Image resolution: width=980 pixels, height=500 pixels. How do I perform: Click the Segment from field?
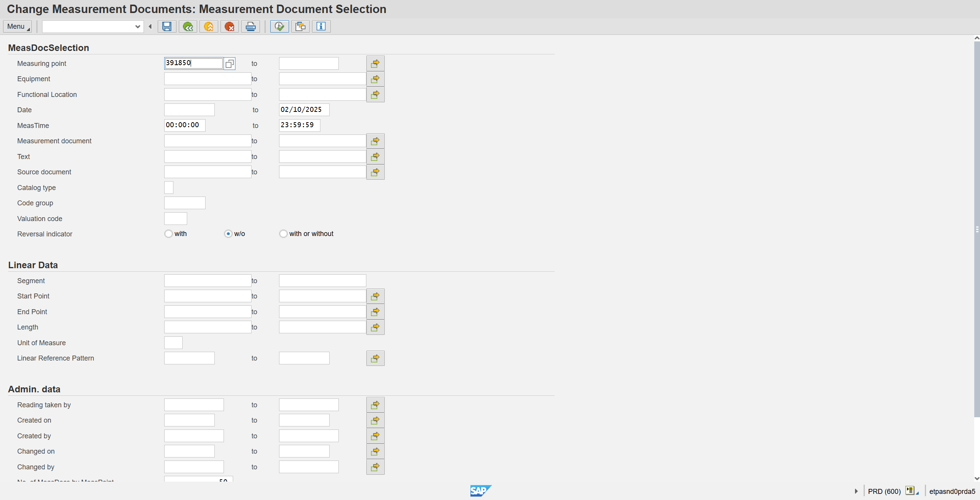207,281
